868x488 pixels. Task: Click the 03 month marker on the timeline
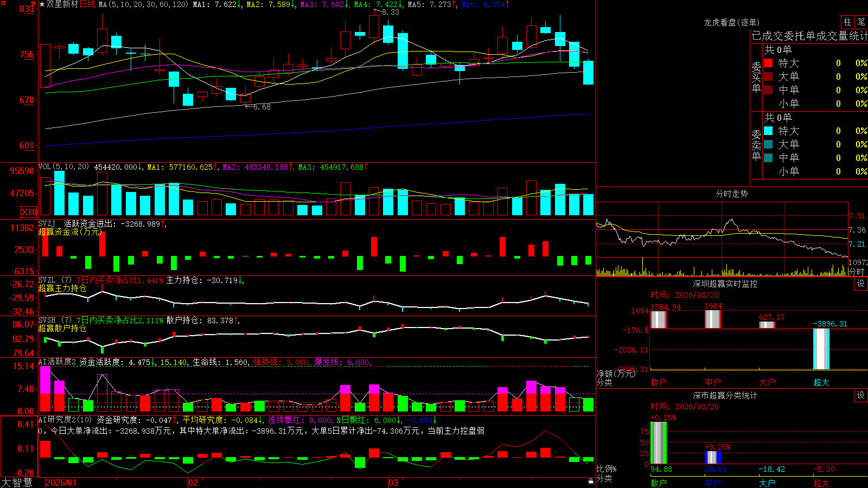click(393, 483)
